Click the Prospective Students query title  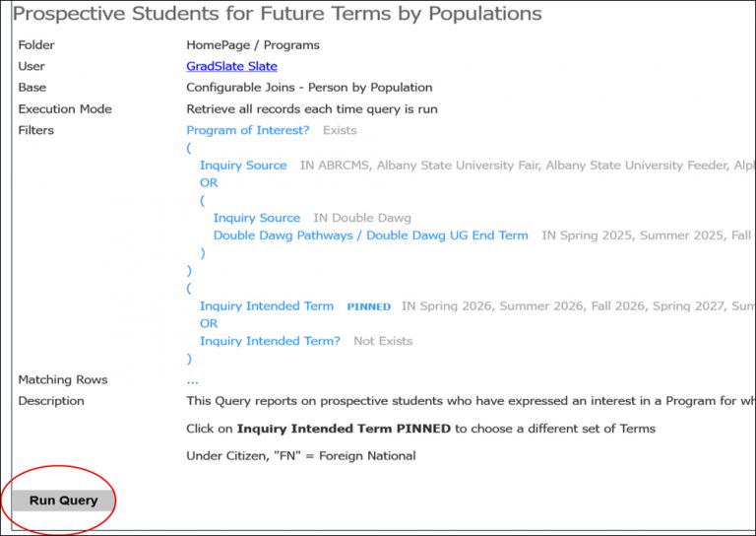click(x=277, y=14)
